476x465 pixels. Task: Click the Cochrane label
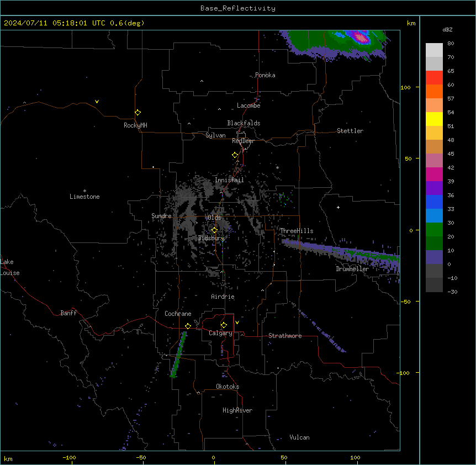(x=178, y=314)
